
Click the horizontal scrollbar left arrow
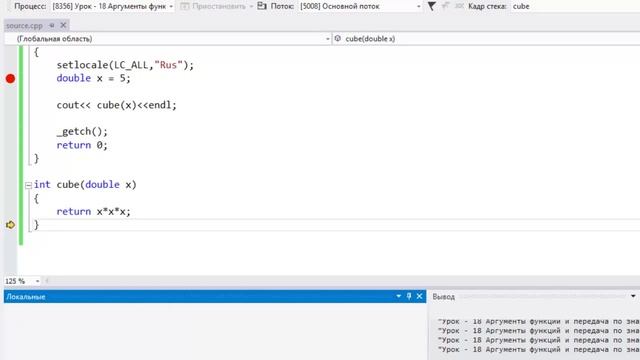[x=47, y=281]
